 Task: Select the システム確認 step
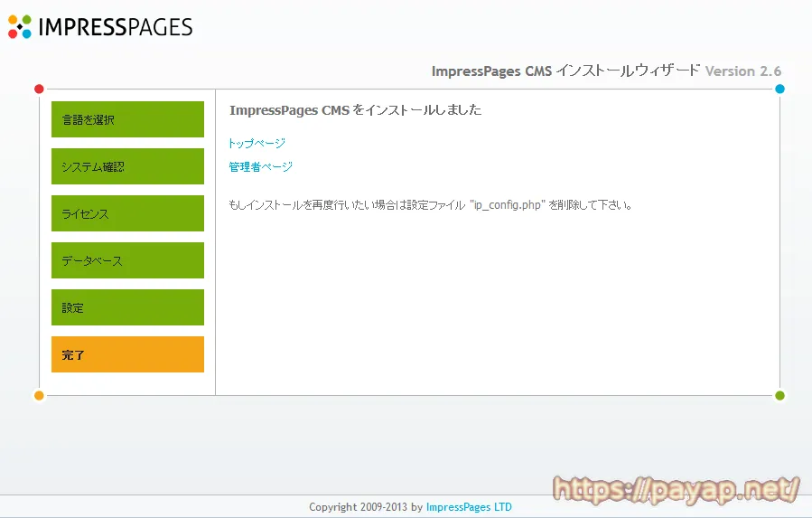point(127,166)
